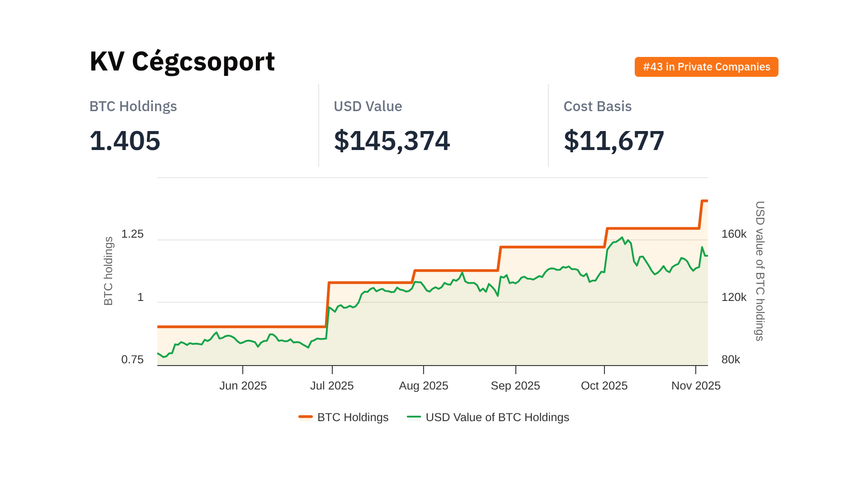This screenshot has height=488, width=868.
Task: Click the BTC Holdings value 1.405
Action: 125,141
